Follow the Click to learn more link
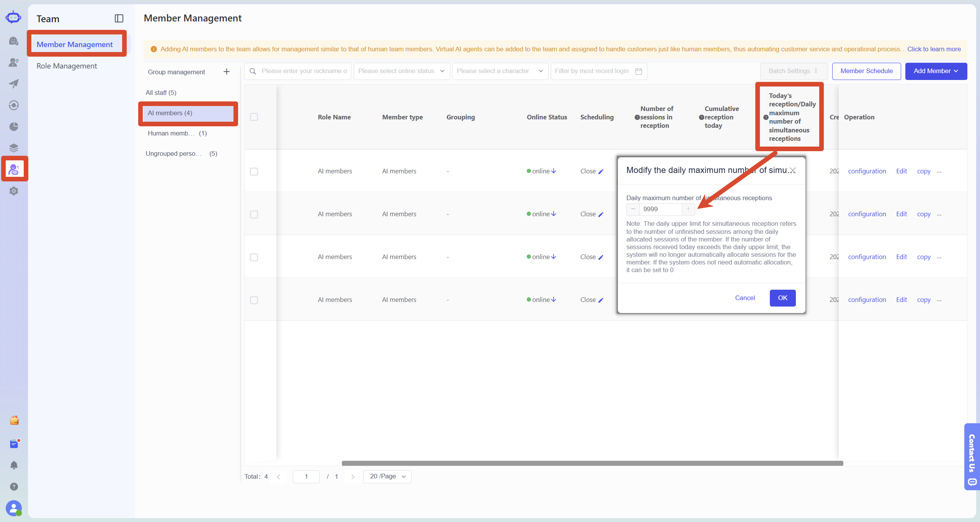 pos(934,49)
